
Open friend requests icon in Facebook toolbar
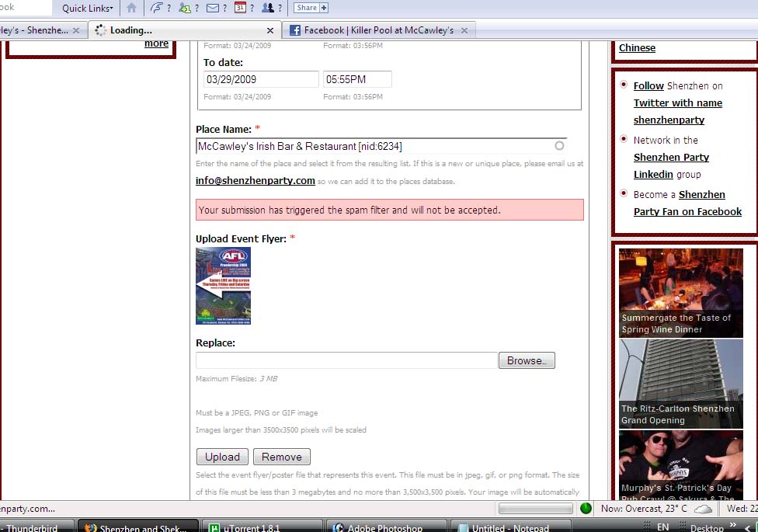coord(185,8)
